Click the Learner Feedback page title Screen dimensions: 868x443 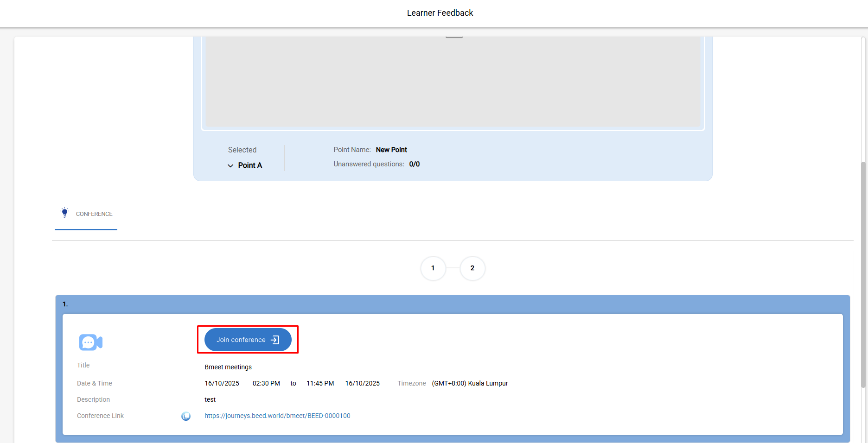440,13
